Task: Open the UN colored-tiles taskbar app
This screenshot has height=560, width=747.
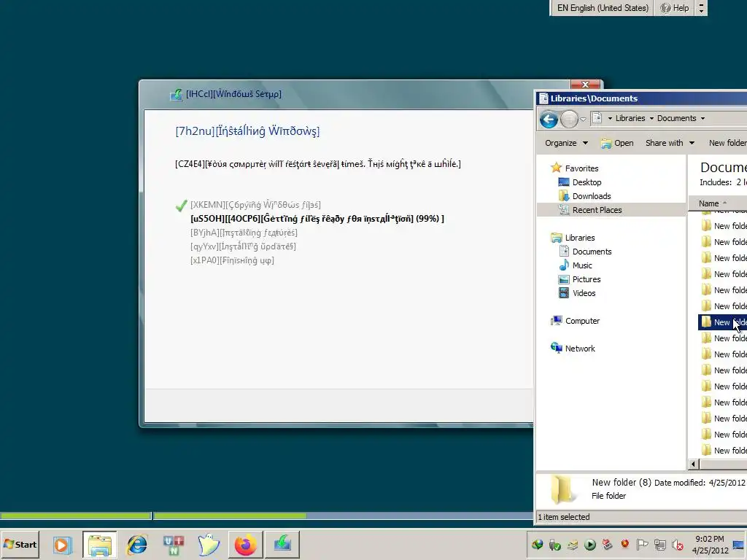Action: [174, 545]
